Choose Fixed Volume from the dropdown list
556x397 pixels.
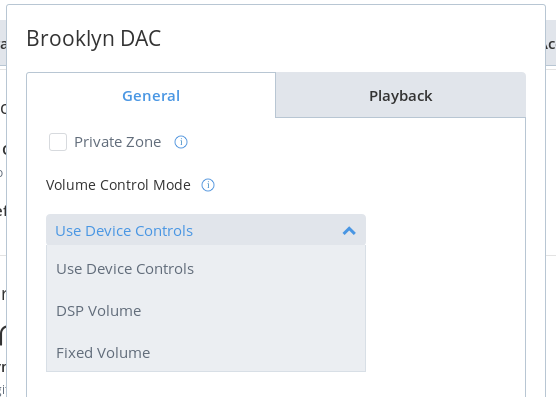[x=206, y=353]
